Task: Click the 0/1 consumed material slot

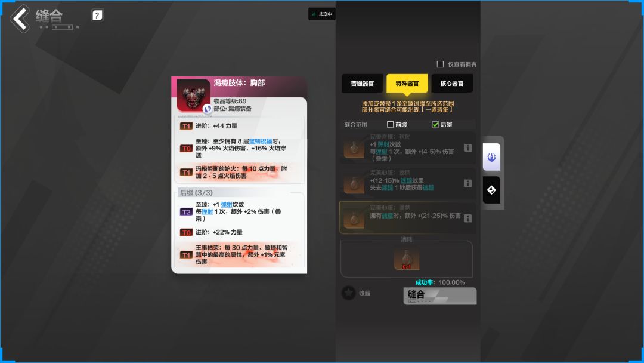Action: click(406, 259)
